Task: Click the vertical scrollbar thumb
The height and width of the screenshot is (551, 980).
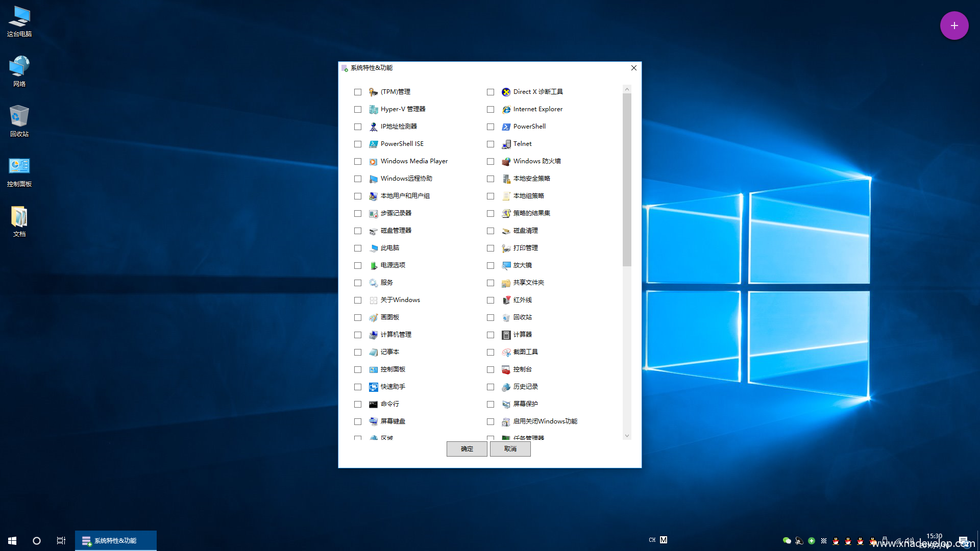Action: (x=627, y=179)
